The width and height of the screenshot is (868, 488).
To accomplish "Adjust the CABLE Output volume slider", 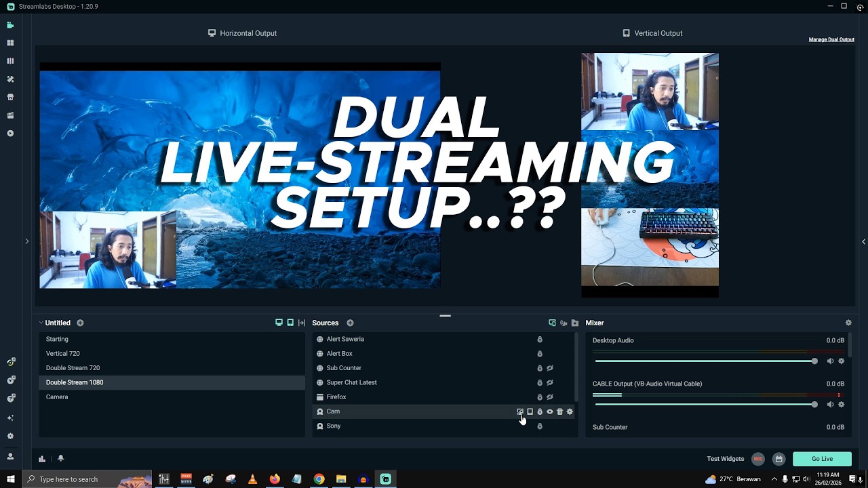I will 705,405.
